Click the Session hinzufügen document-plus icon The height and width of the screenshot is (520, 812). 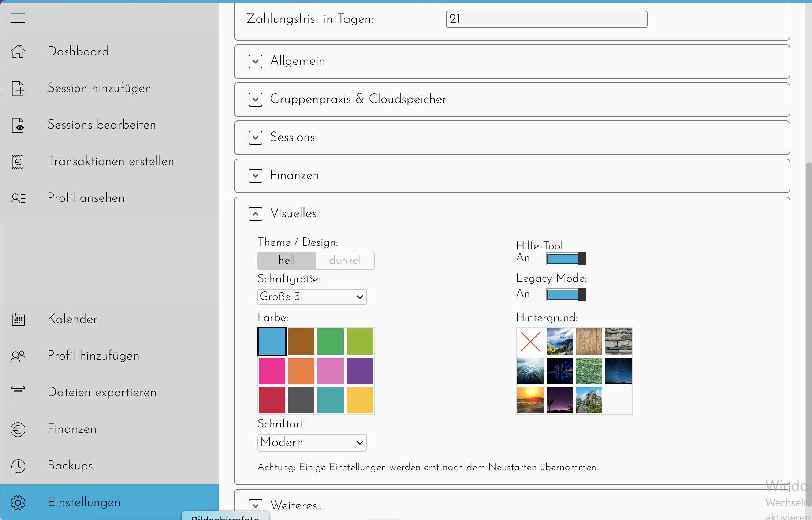coord(18,88)
